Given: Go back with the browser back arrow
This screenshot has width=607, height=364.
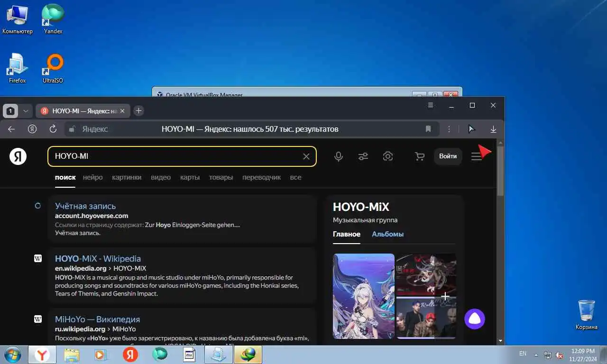Looking at the screenshot, I should point(11,129).
